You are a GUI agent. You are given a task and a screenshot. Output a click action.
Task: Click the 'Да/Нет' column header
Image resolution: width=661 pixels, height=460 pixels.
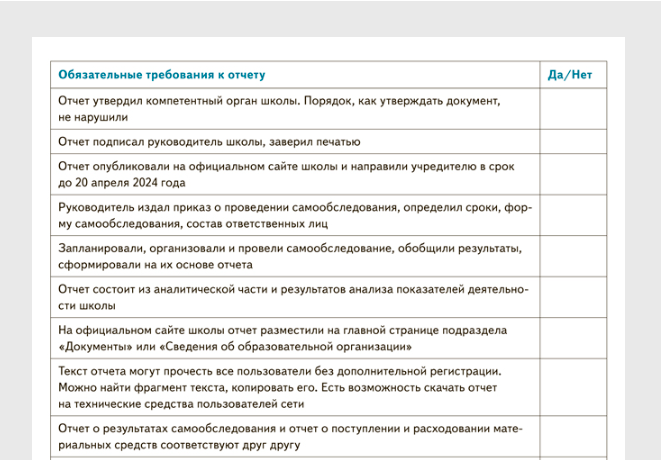click(x=570, y=75)
